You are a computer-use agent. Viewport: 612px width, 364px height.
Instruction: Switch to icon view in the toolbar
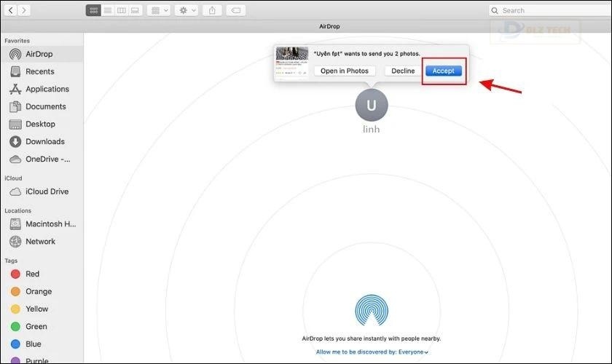coord(93,10)
